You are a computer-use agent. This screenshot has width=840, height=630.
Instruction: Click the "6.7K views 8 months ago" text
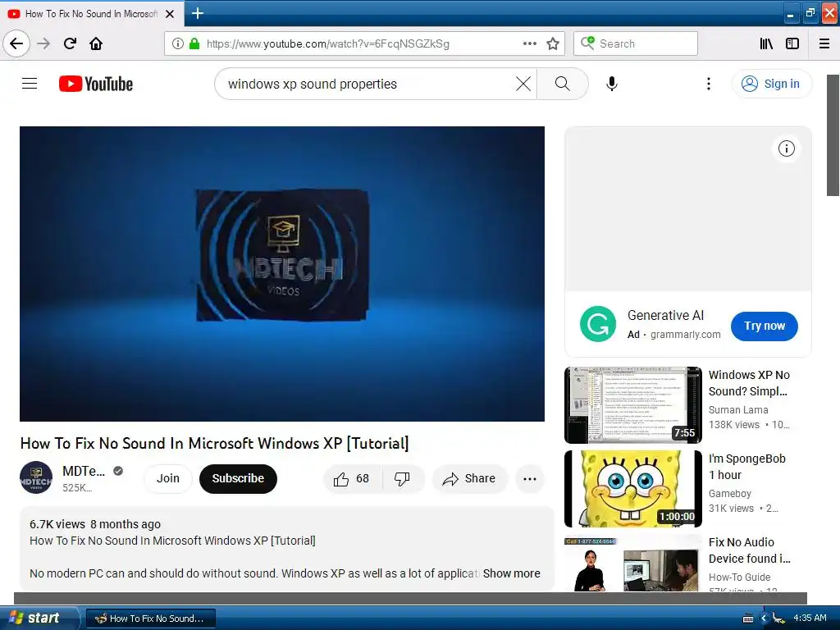click(x=95, y=524)
